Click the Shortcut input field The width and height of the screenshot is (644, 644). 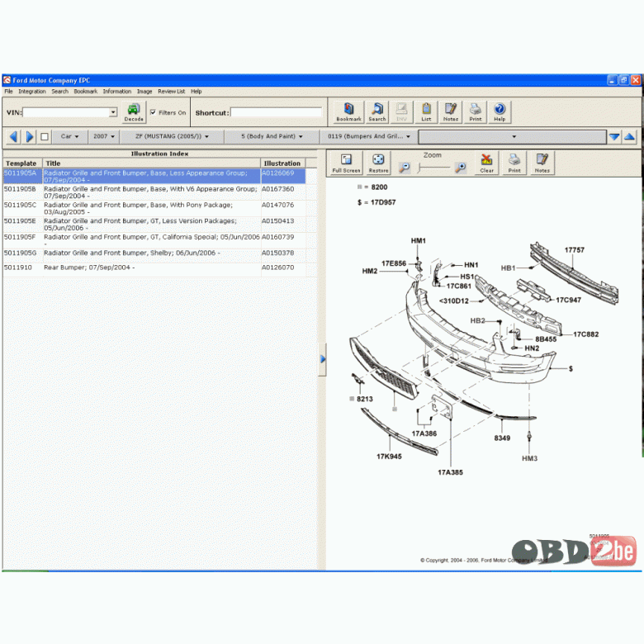[x=276, y=112]
